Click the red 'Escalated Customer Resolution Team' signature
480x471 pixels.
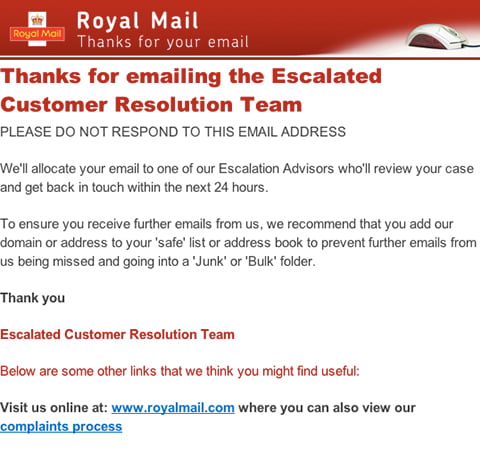point(117,334)
